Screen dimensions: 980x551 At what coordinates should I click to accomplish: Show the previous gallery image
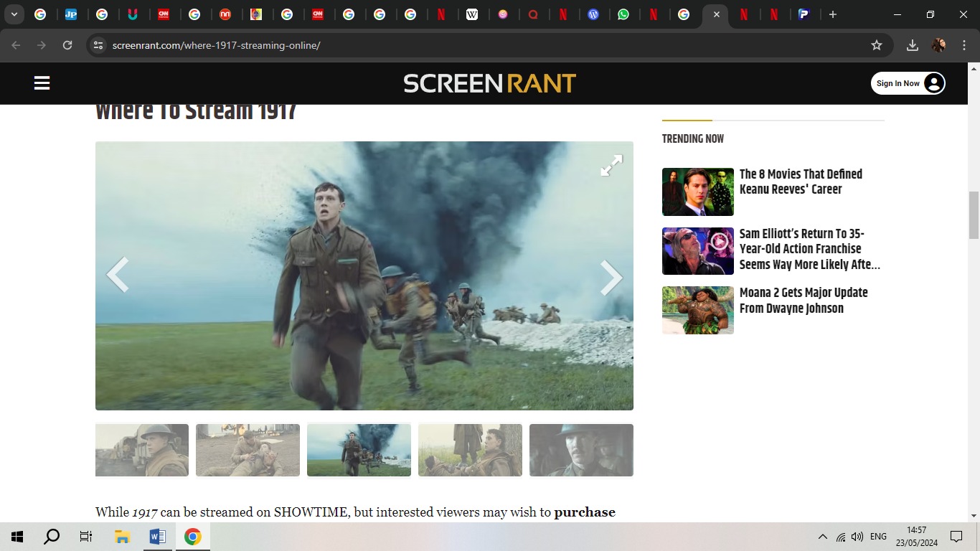point(118,275)
